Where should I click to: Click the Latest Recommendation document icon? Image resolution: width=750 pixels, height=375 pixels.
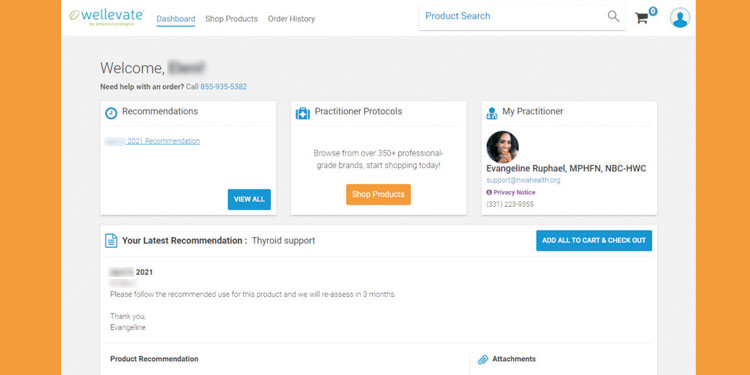click(111, 241)
